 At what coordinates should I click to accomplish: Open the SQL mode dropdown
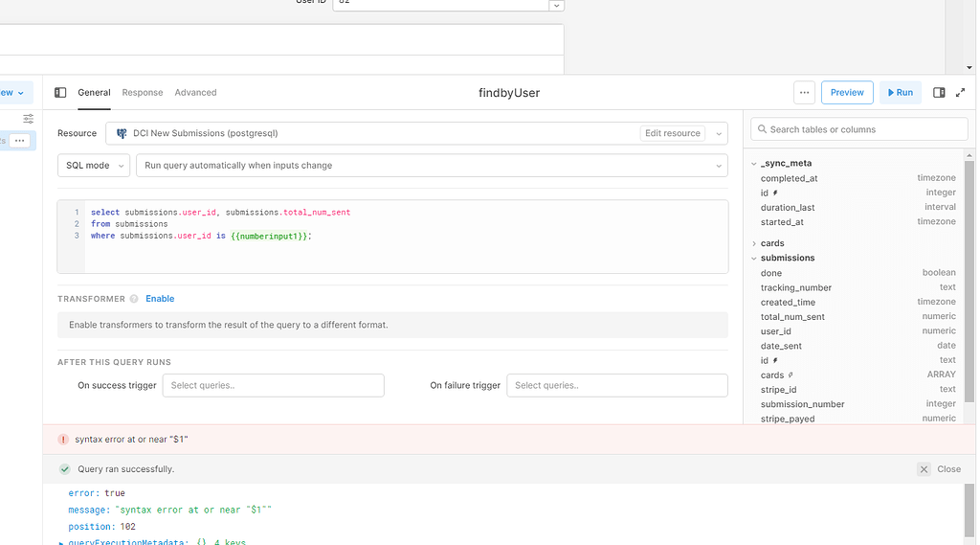94,165
